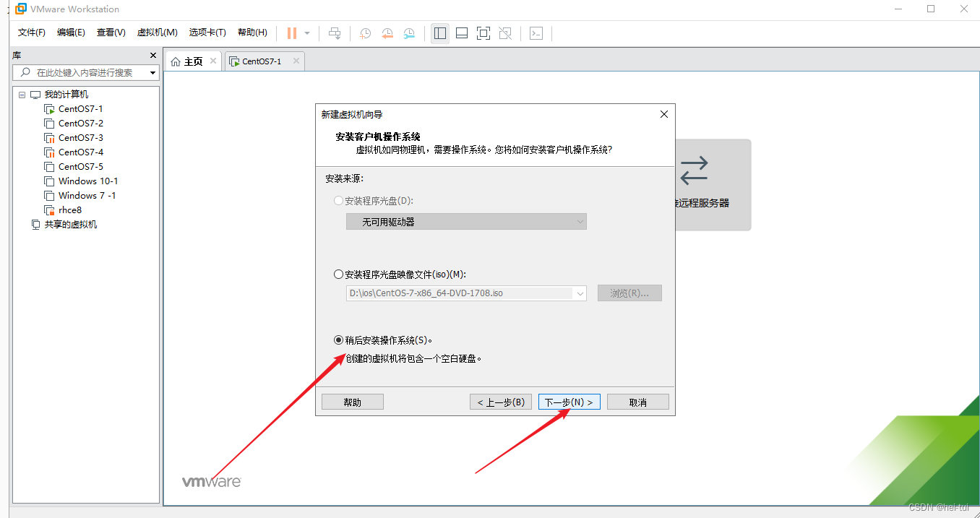The image size is (980, 518).
Task: Collapse the '我的计算机' tree node
Action: tap(21, 94)
